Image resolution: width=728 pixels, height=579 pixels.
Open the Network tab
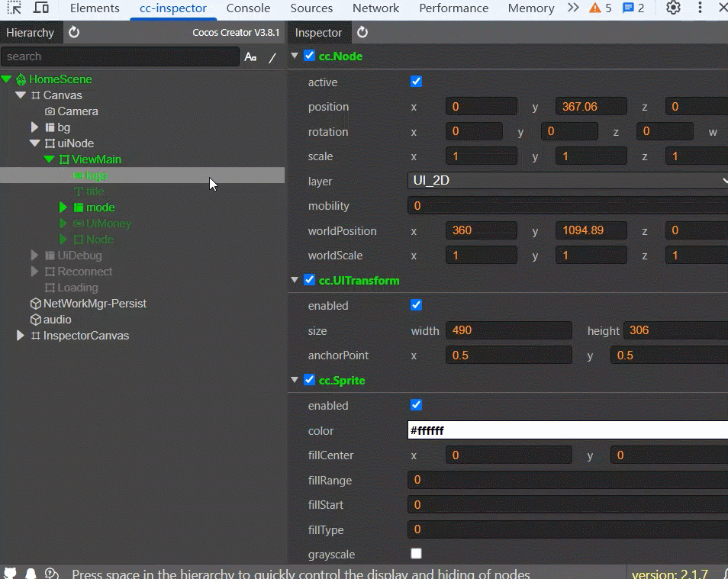pos(375,8)
